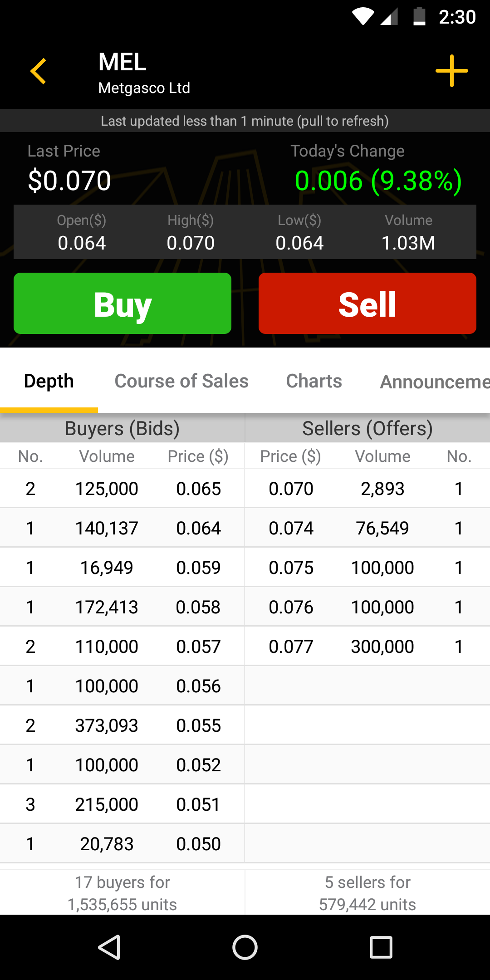Select bid price 0.051
This screenshot has height=980, width=490.
198,804
